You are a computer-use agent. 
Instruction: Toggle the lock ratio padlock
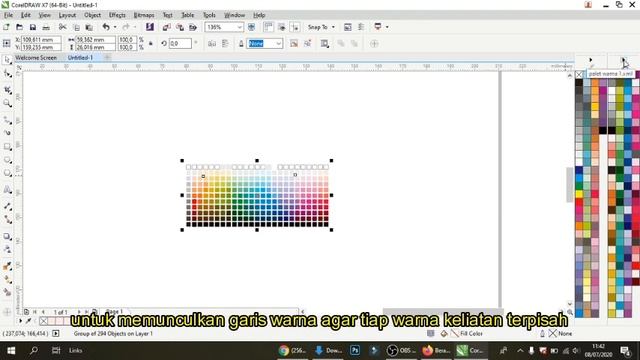click(151, 43)
